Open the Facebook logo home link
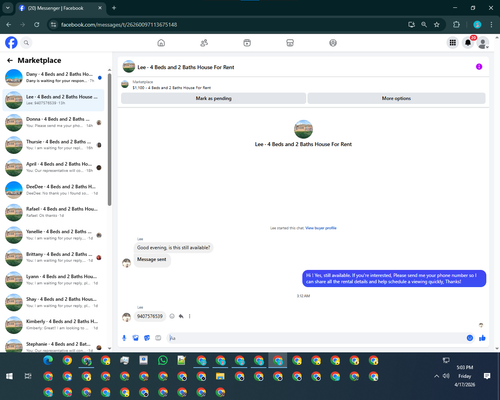 tap(11, 43)
